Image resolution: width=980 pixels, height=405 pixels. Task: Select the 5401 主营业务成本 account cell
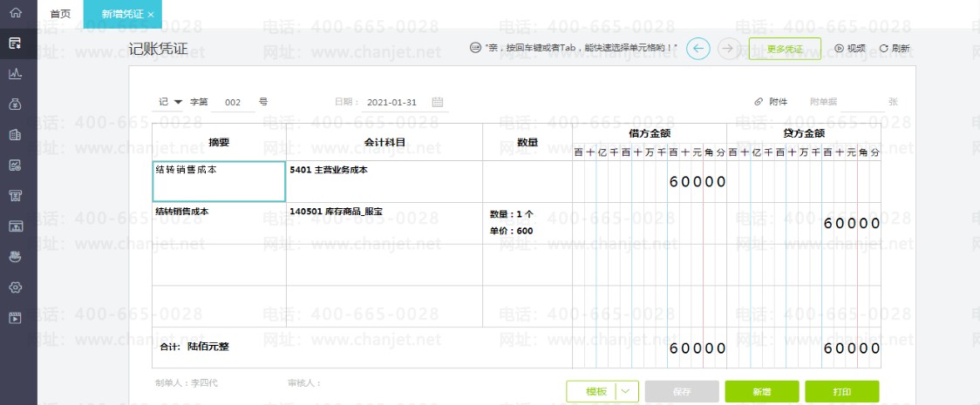[x=385, y=181]
